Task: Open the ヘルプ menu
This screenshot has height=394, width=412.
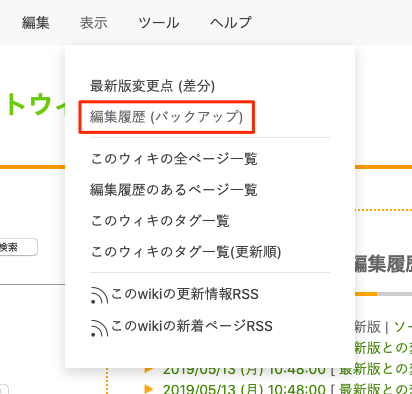Action: [x=231, y=23]
